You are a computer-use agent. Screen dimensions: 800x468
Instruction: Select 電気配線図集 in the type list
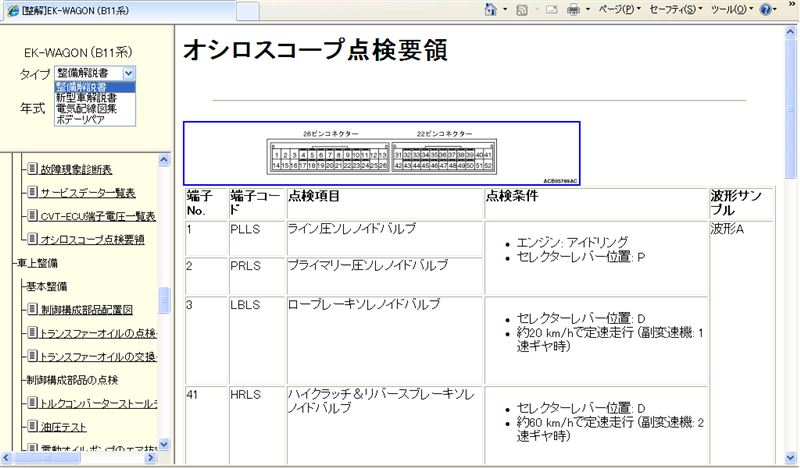click(94, 108)
